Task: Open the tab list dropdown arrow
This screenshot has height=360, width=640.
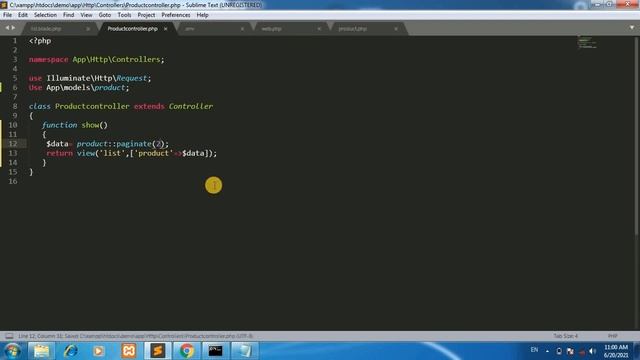Action: (632, 28)
